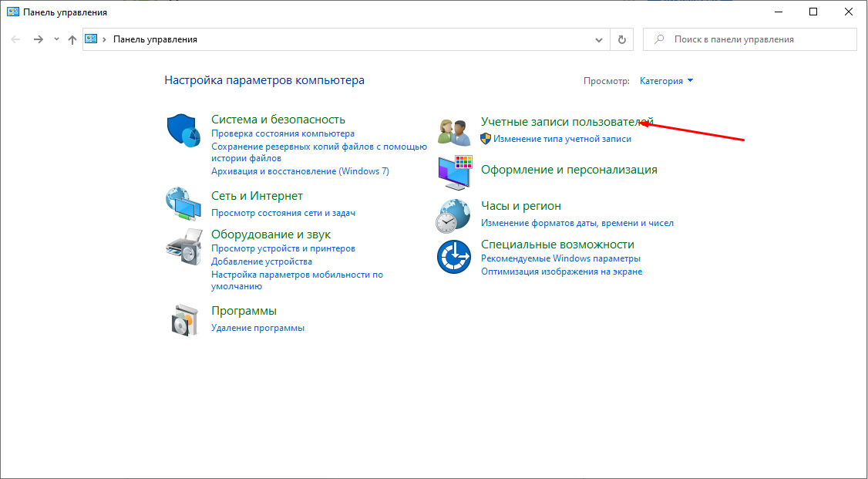This screenshot has width=868, height=479.
Task: Click the Hardware and Sound printer icon
Action: (x=183, y=246)
